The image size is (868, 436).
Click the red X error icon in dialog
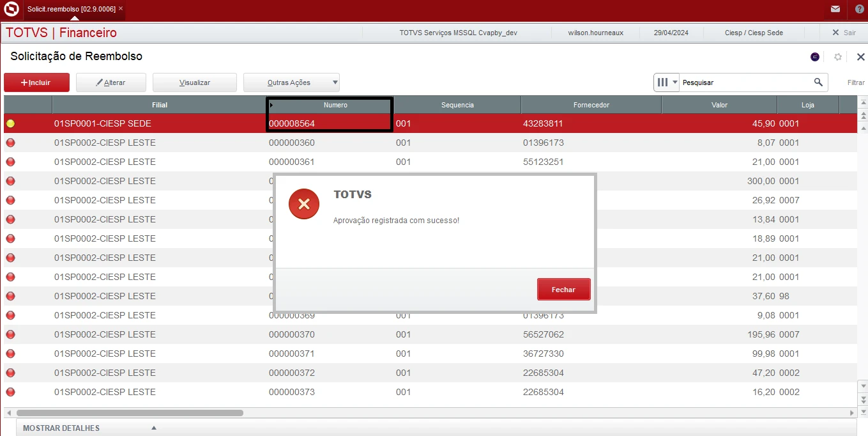(x=303, y=204)
